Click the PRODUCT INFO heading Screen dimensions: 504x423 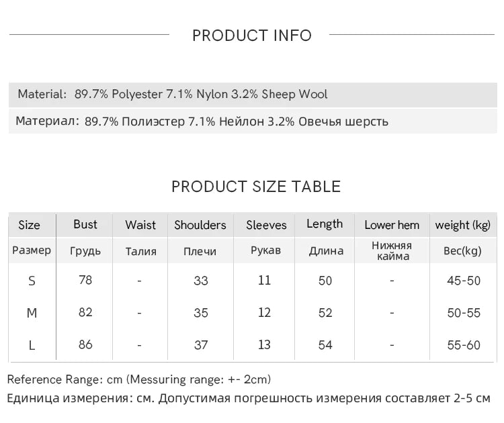(252, 36)
